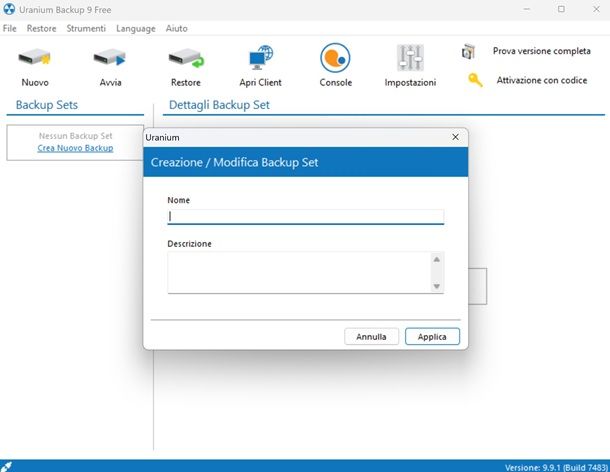Open the Aiuto menu
This screenshot has width=610, height=472.
tap(177, 28)
